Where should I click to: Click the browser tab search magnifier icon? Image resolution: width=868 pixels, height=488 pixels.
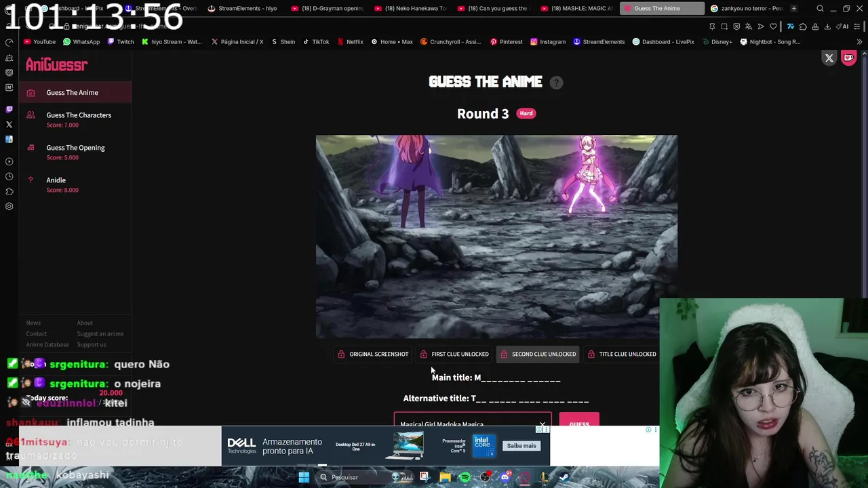click(x=820, y=8)
